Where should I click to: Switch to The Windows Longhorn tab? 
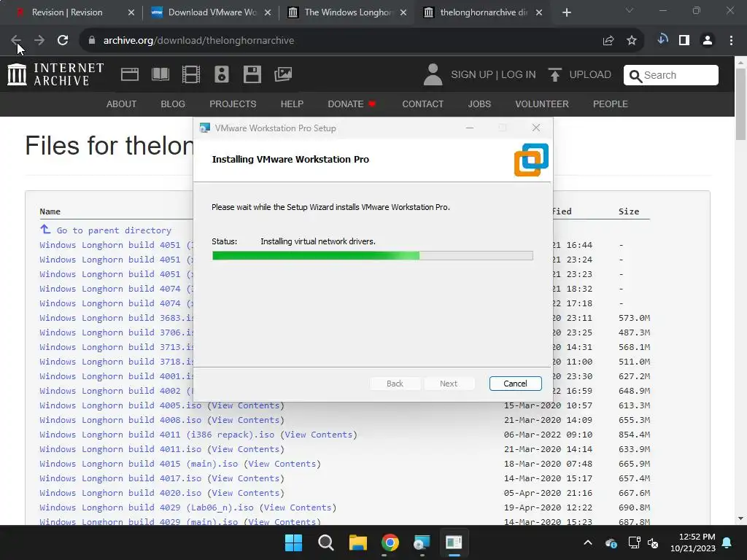[x=347, y=12]
